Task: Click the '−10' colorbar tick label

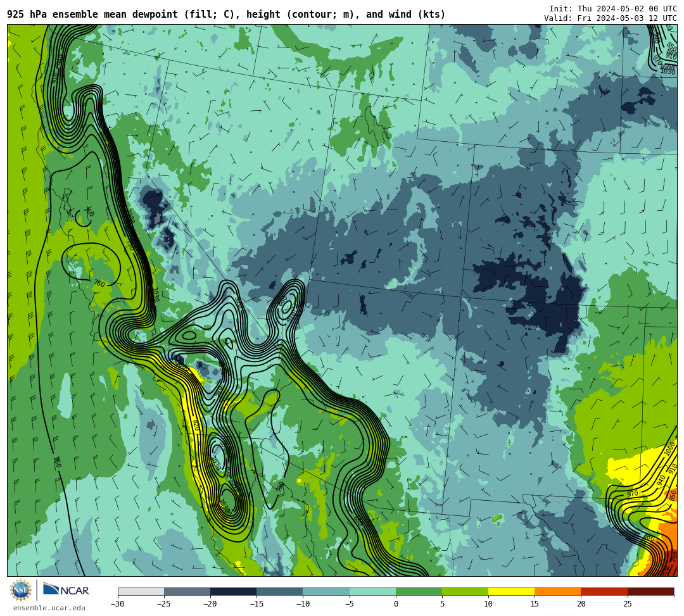Action: pyautogui.click(x=303, y=604)
